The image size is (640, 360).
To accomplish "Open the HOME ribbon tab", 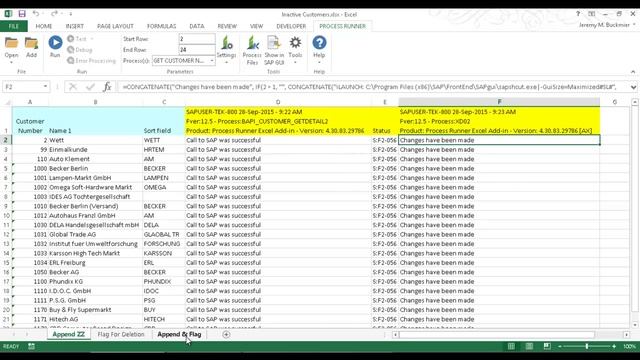I will 44,26.
